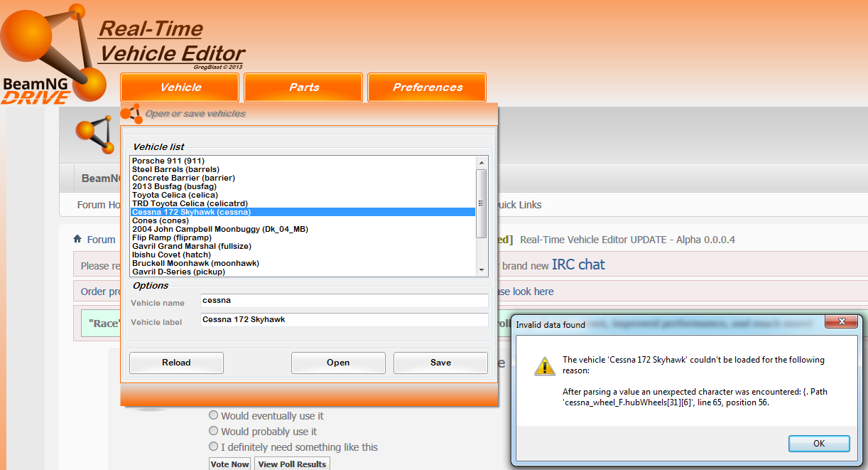Select TRD Toyota Celica (celicatrd) entry
This screenshot has height=470, width=868.
303,203
